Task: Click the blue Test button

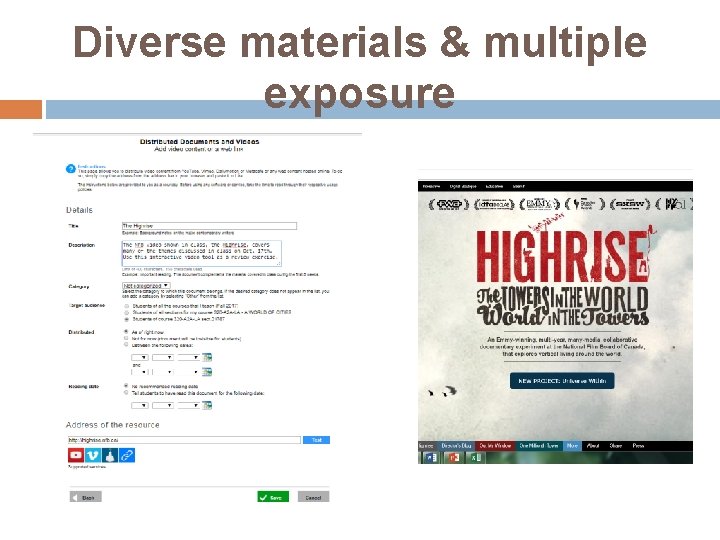Action: coord(316,440)
